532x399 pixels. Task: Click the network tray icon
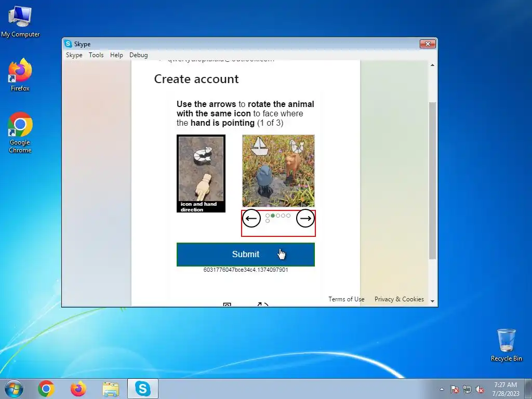coord(467,389)
